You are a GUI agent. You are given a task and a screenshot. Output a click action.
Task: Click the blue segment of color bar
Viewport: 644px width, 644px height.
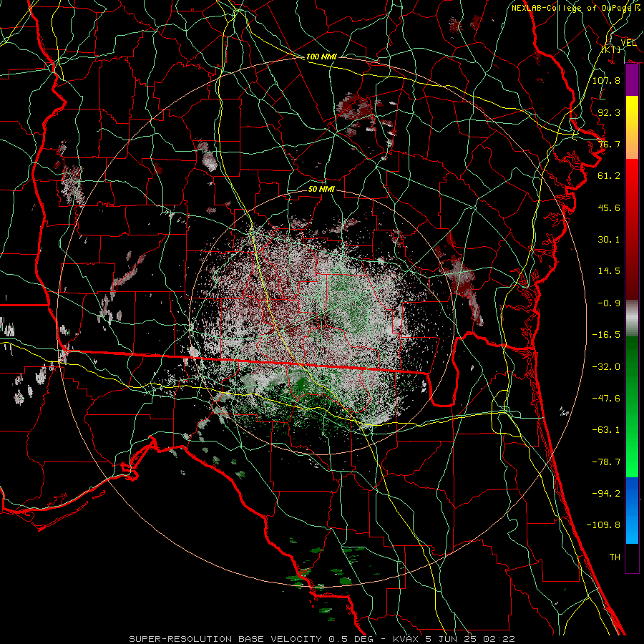tap(632, 510)
